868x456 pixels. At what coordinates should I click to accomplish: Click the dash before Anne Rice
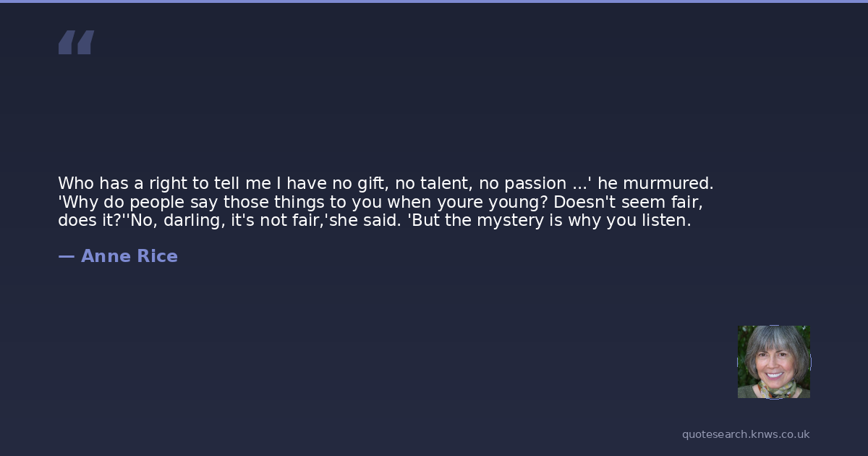pyautogui.click(x=66, y=256)
